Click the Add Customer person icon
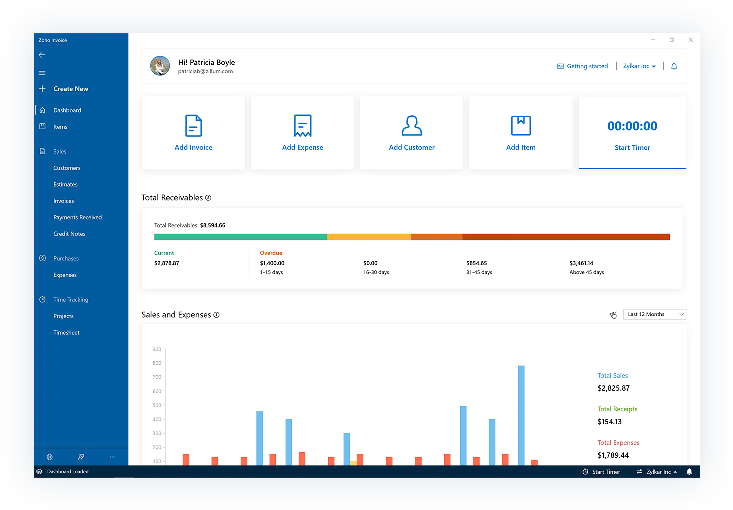The width and height of the screenshot is (733, 510). pyautogui.click(x=411, y=125)
